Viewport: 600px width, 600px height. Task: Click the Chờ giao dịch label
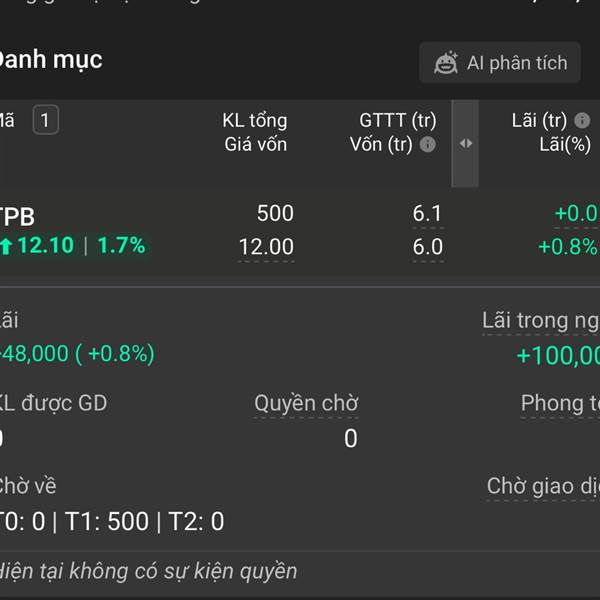(543, 486)
